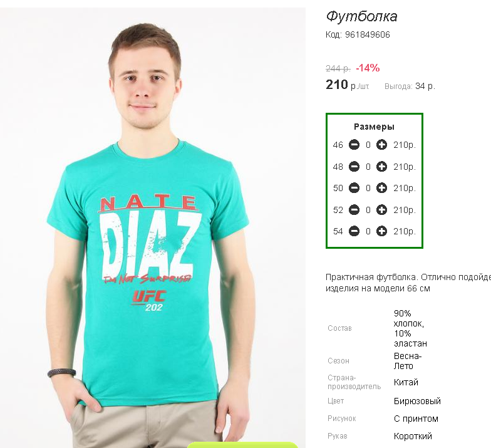Screen dimensions: 491x448
Task: Add one item of size 54
Action: coord(381,231)
